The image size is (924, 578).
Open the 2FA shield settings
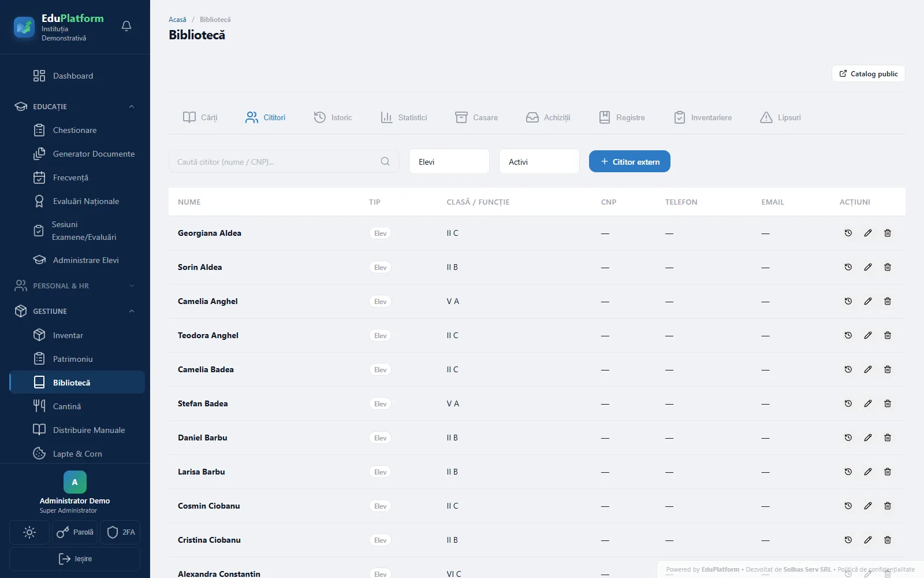pyautogui.click(x=121, y=532)
